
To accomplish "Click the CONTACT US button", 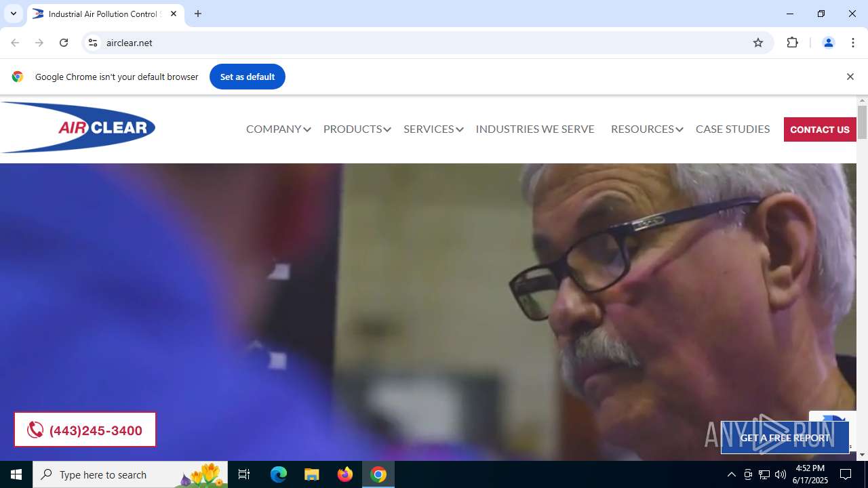I will [820, 129].
